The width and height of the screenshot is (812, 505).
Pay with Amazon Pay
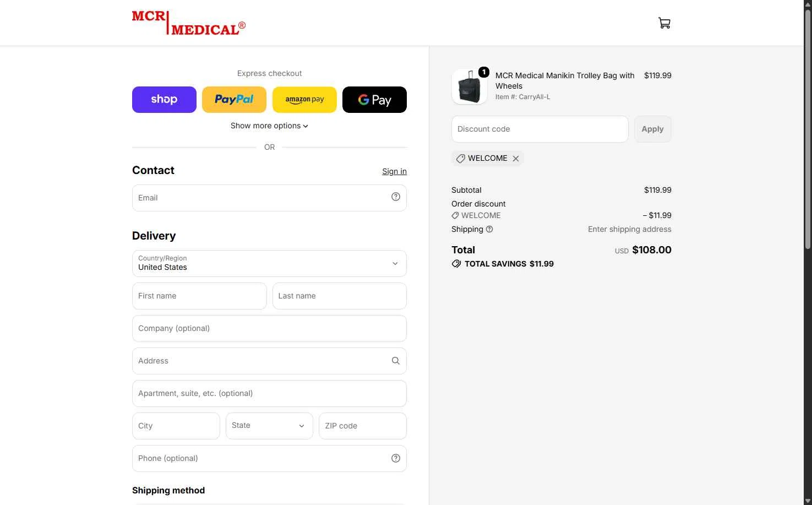(x=304, y=100)
